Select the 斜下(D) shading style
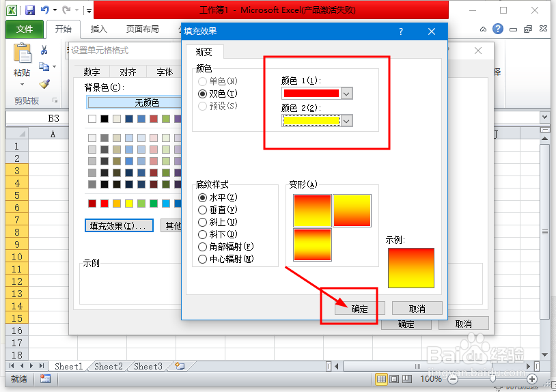Screen dimensions: 556x392 click(x=202, y=234)
